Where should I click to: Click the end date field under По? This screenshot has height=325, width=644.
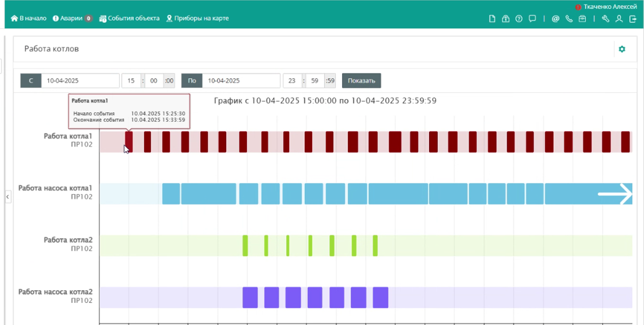pyautogui.click(x=241, y=80)
